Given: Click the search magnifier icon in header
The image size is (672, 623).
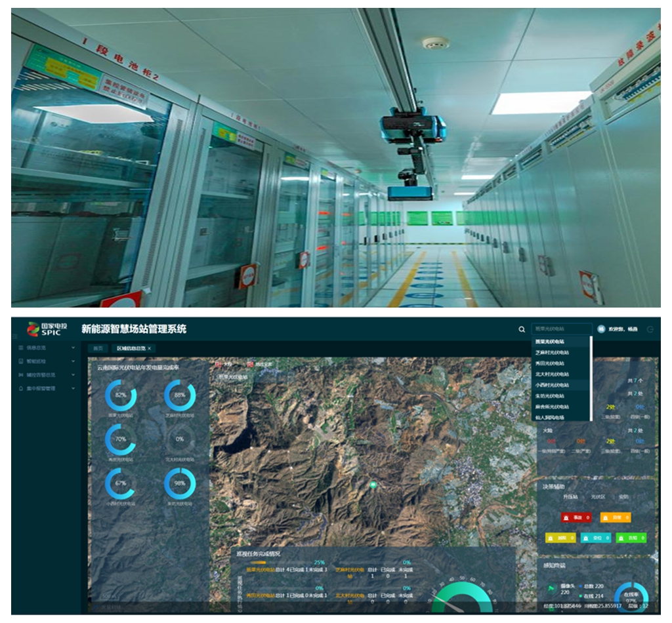Looking at the screenshot, I should tap(522, 329).
